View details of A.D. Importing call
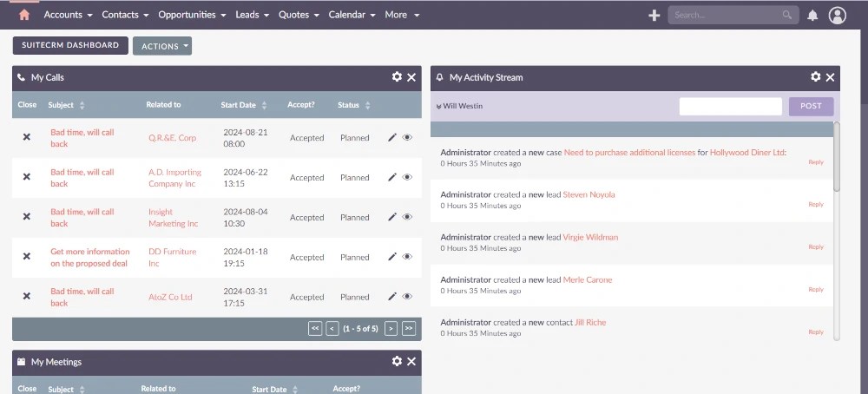Viewport: 868px width, 394px height. 407,177
